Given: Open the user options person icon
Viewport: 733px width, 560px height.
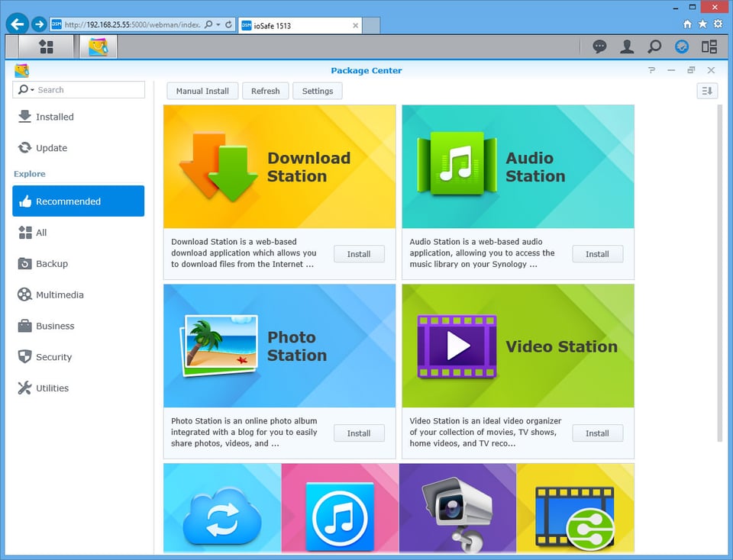Looking at the screenshot, I should click(x=627, y=47).
